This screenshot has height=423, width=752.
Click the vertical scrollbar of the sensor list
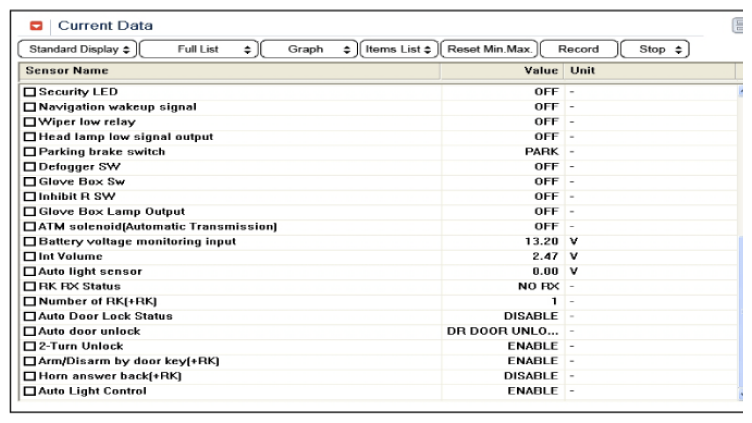(x=740, y=242)
